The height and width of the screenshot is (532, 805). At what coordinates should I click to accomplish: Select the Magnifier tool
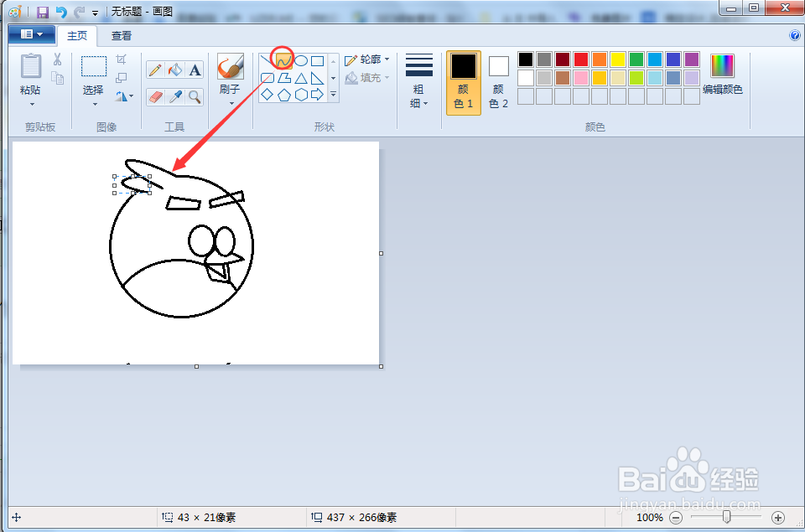pyautogui.click(x=195, y=96)
